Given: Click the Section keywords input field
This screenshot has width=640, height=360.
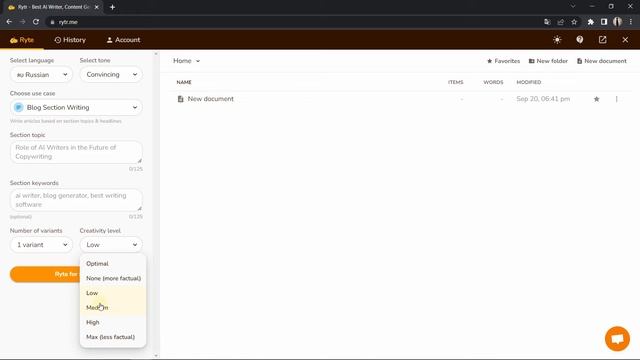Looking at the screenshot, I should click(x=76, y=200).
